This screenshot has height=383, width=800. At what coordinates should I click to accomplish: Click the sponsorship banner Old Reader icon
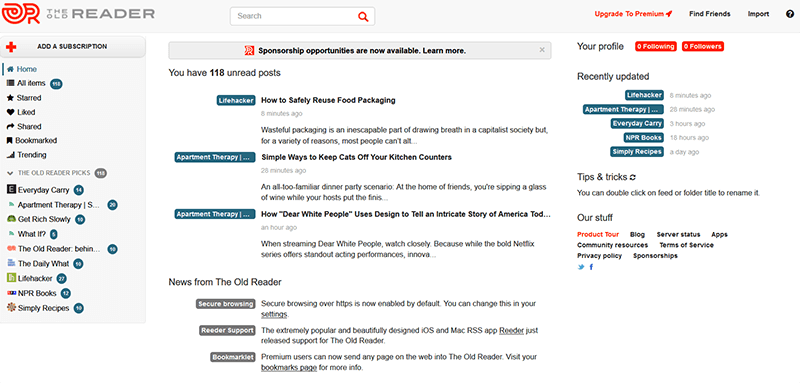249,50
